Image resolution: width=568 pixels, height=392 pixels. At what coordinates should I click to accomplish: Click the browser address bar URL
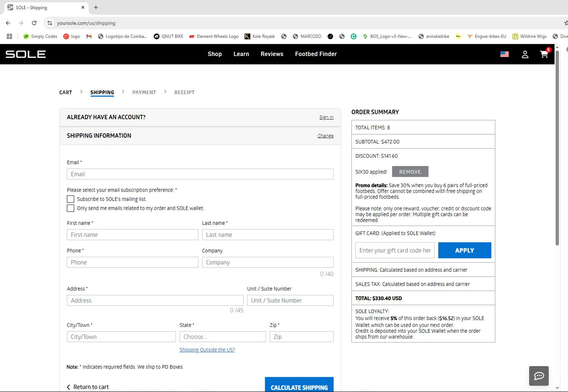[x=86, y=23]
